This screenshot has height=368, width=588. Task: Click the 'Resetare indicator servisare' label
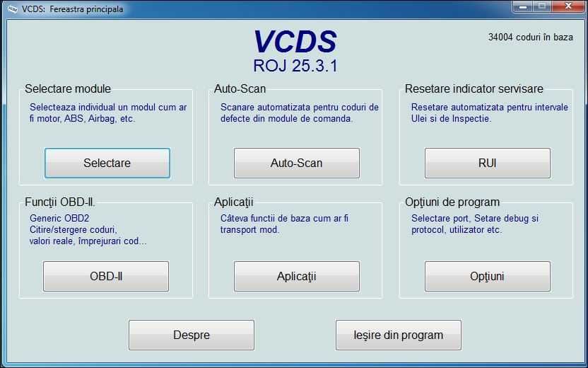click(x=474, y=88)
